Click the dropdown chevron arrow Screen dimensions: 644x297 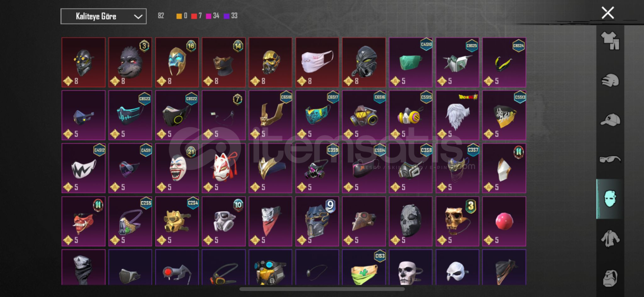[138, 16]
